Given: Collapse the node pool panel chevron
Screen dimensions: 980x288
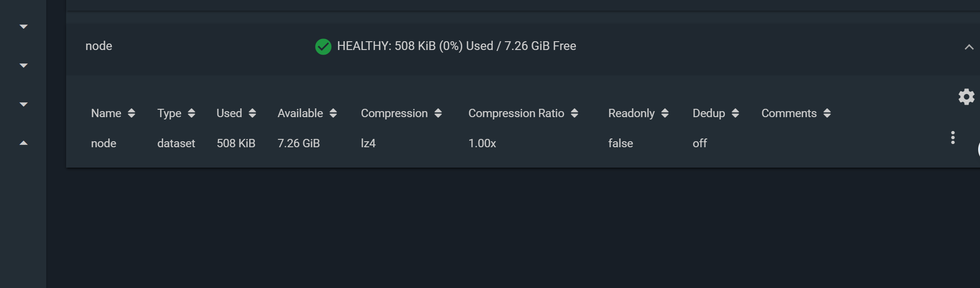Looking at the screenshot, I should pos(969,47).
